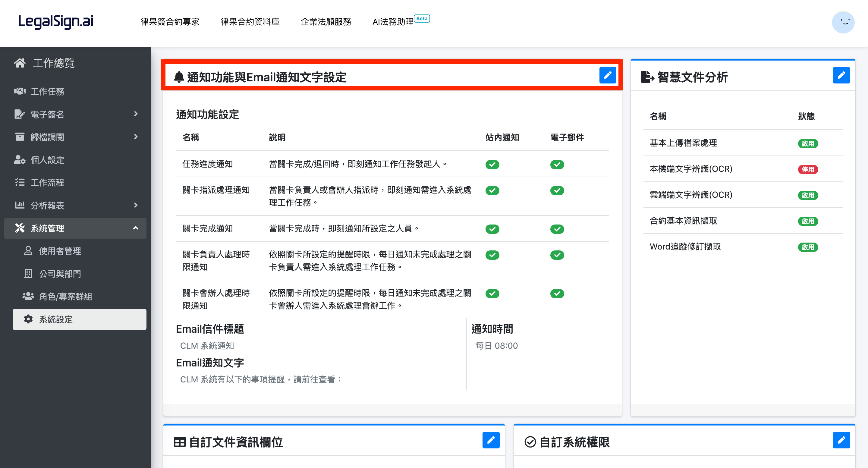
Task: Toggle 關卡指派處理通知 電子郵件 check
Action: click(x=557, y=190)
